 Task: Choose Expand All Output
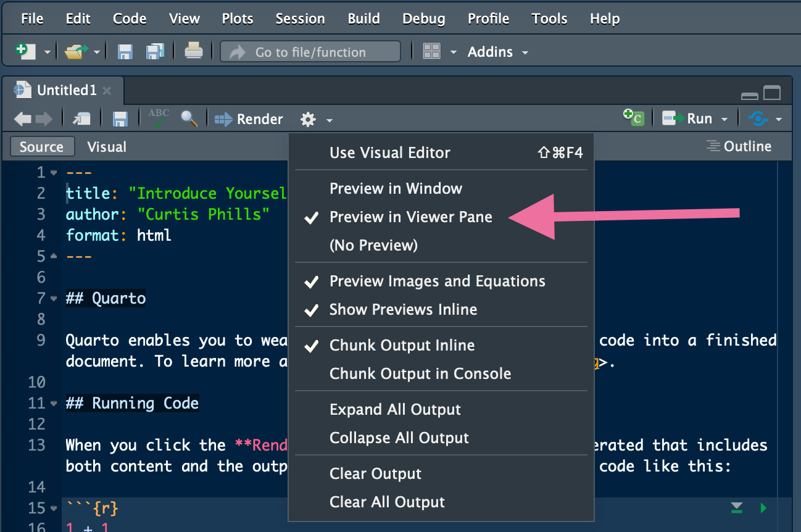pyautogui.click(x=441, y=409)
